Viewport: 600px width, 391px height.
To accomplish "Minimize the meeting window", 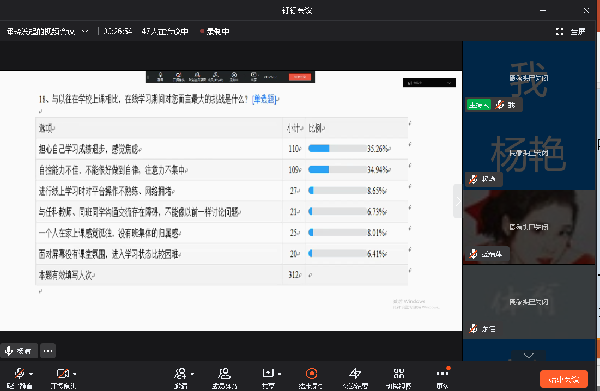I will point(543,11).
